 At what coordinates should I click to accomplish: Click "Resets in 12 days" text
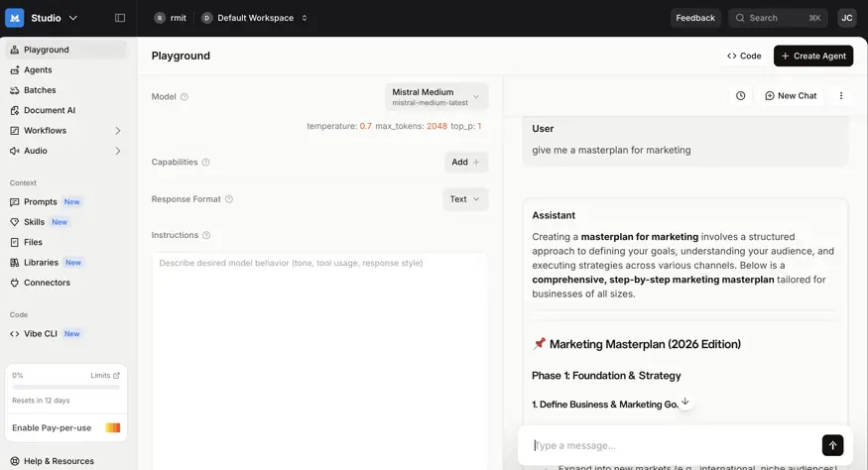pos(41,401)
